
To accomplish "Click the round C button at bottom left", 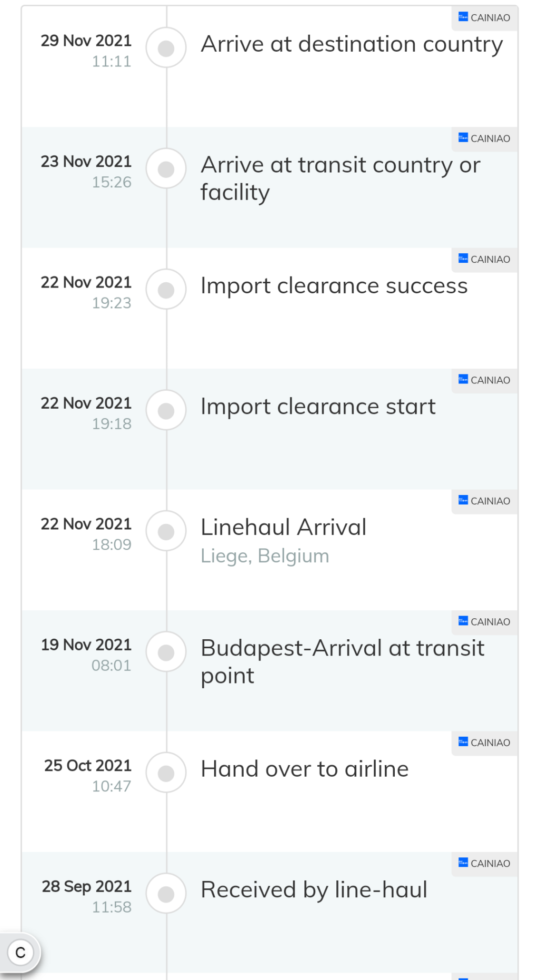I will [21, 953].
